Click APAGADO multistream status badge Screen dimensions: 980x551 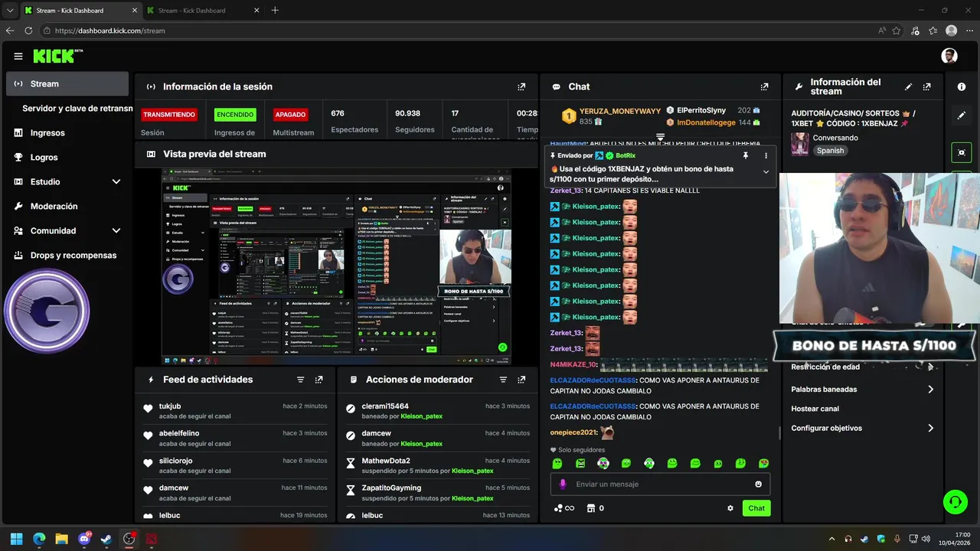pos(291,115)
